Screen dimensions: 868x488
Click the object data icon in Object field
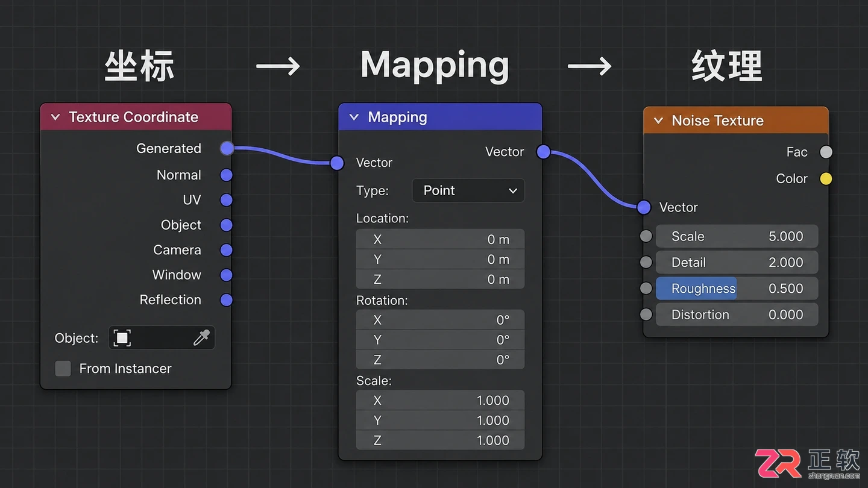tap(122, 338)
